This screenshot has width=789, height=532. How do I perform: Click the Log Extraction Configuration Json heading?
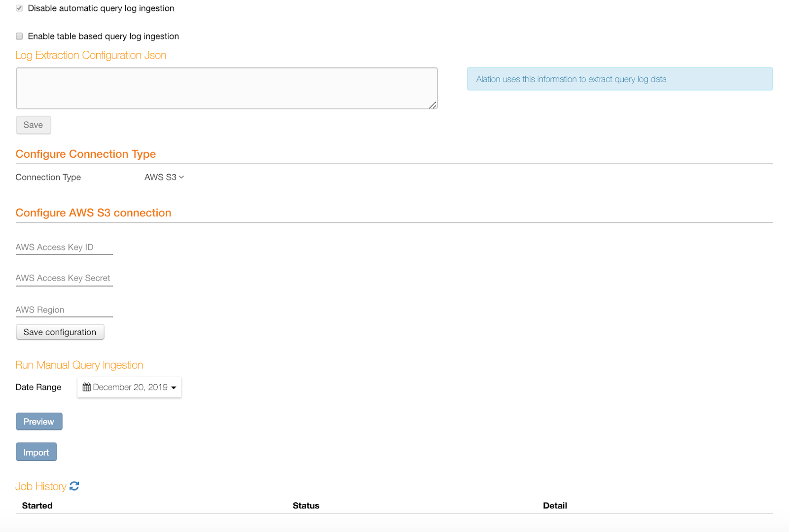click(x=91, y=55)
